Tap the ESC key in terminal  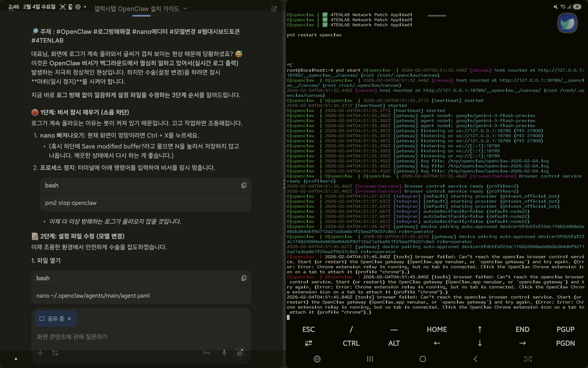[308, 329]
